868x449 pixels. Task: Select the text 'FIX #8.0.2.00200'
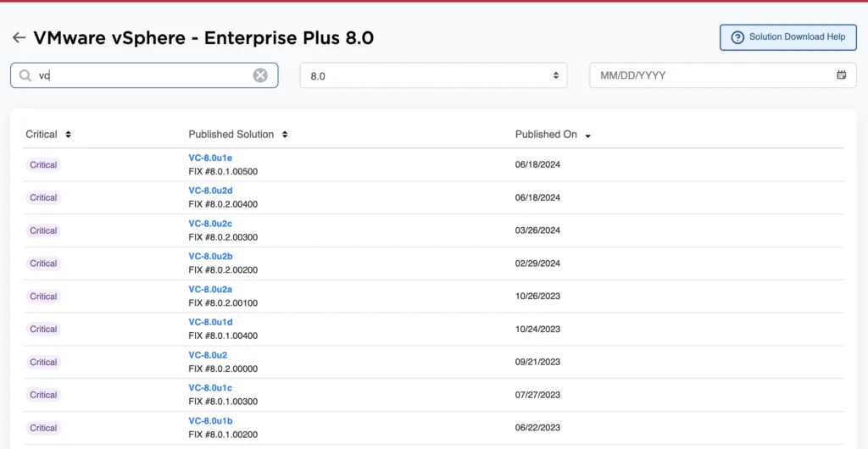pos(223,270)
